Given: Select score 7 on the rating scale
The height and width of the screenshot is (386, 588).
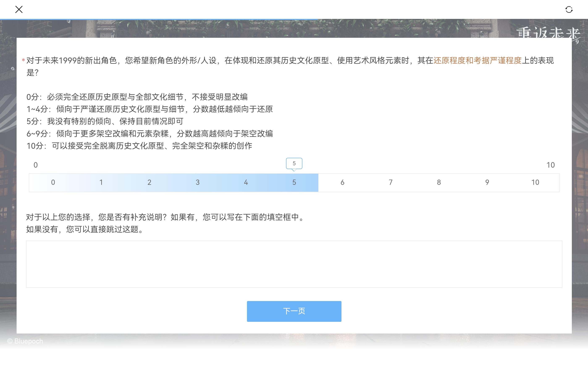Looking at the screenshot, I should (391, 182).
